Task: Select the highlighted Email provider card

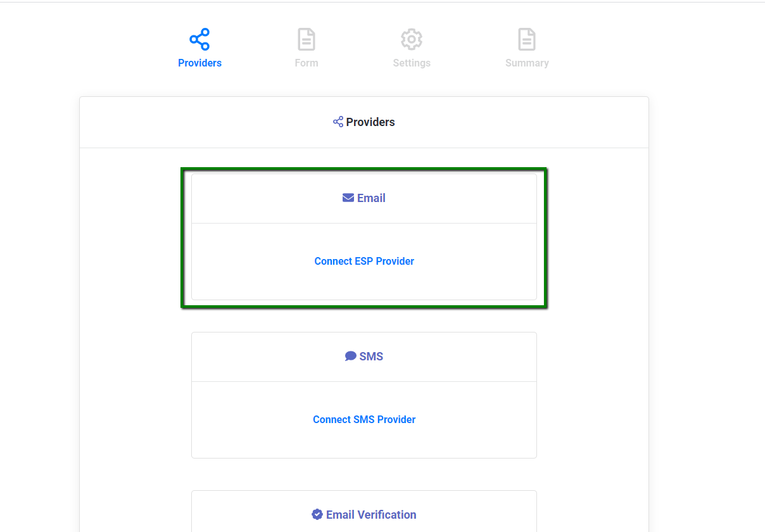Action: click(x=364, y=237)
